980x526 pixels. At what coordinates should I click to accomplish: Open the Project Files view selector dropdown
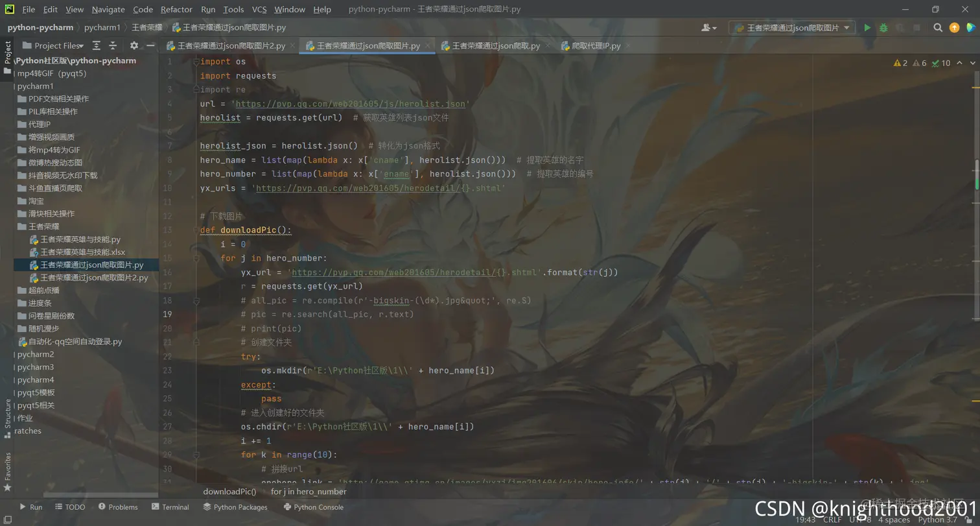[x=53, y=45]
